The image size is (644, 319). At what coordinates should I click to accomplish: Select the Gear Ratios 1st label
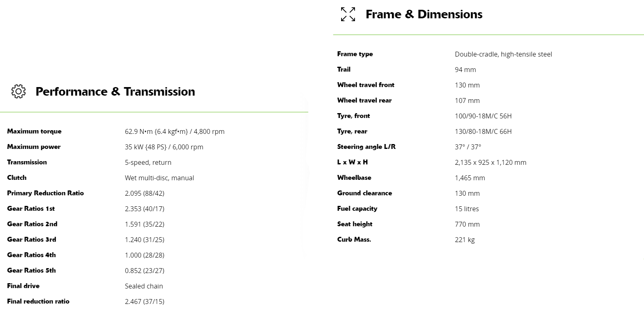[x=31, y=209]
